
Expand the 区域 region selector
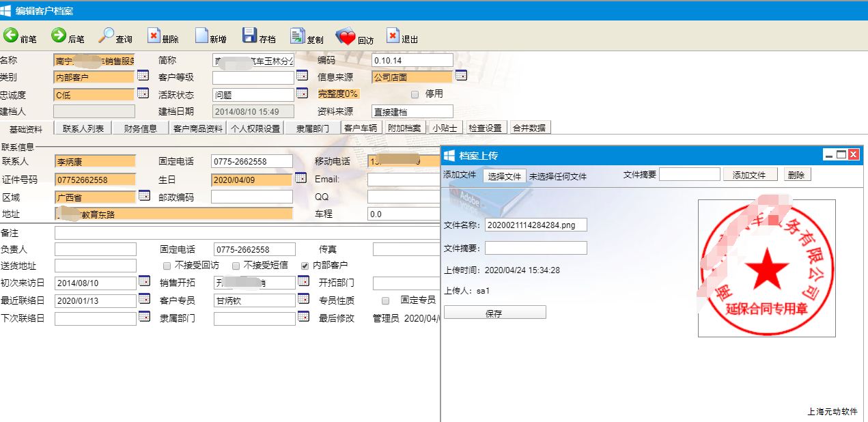[x=143, y=196]
